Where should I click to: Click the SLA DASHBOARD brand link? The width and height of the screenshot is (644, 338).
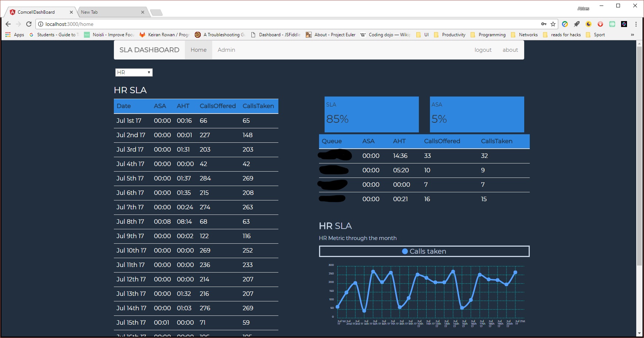point(149,50)
